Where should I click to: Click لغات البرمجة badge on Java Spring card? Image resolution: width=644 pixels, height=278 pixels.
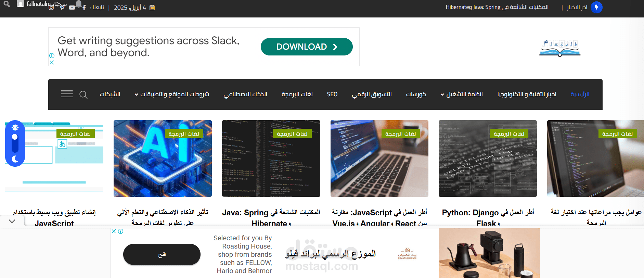[x=292, y=134]
